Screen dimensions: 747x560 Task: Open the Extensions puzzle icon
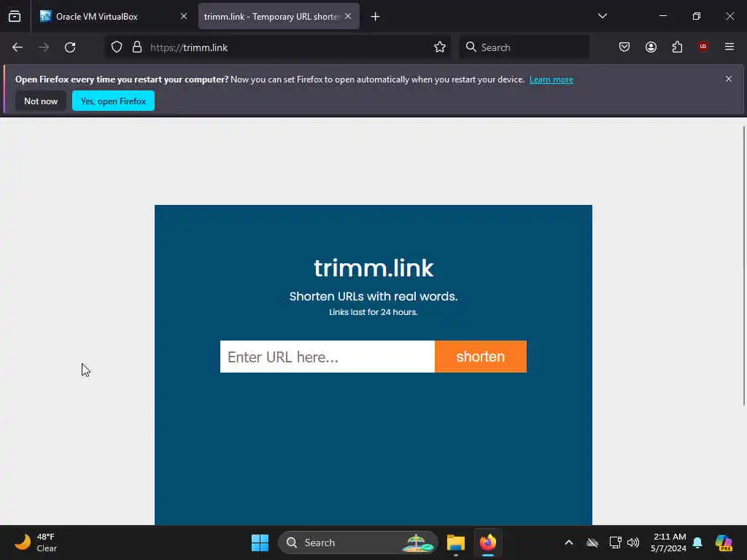(678, 47)
